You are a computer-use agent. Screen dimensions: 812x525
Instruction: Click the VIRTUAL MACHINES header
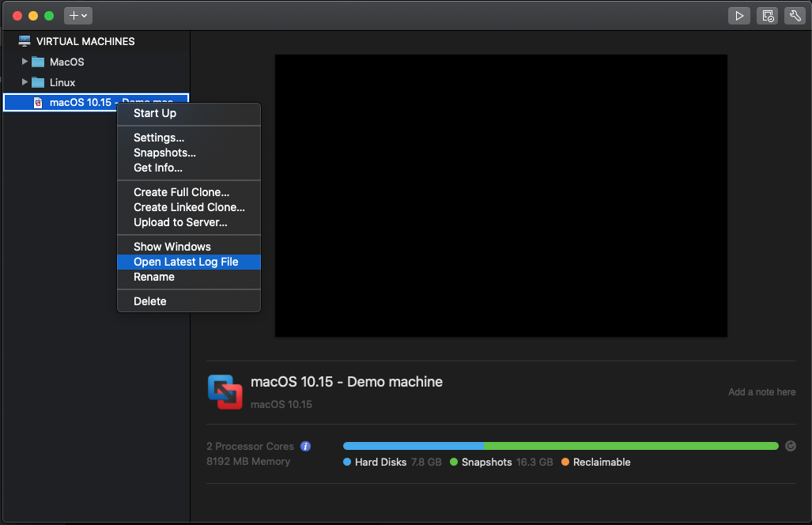tap(85, 41)
